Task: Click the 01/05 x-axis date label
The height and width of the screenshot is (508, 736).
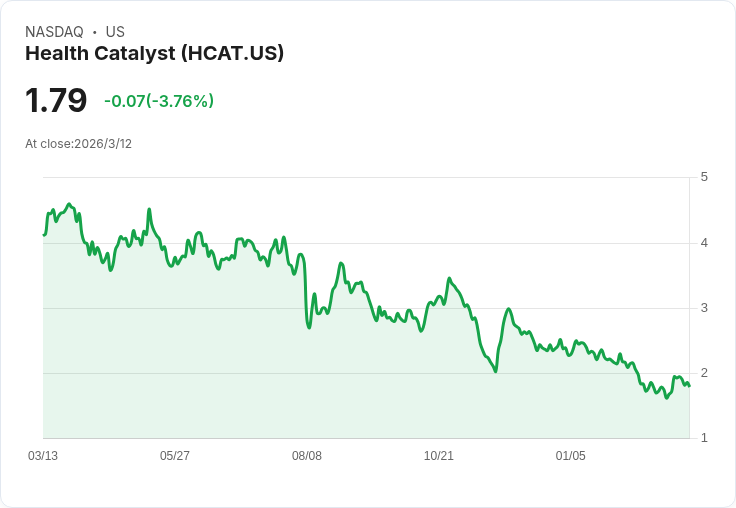Action: tap(570, 455)
